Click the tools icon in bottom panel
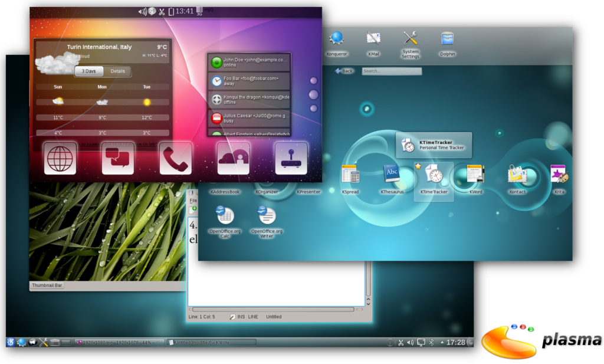604x364 pixels. [x=43, y=342]
